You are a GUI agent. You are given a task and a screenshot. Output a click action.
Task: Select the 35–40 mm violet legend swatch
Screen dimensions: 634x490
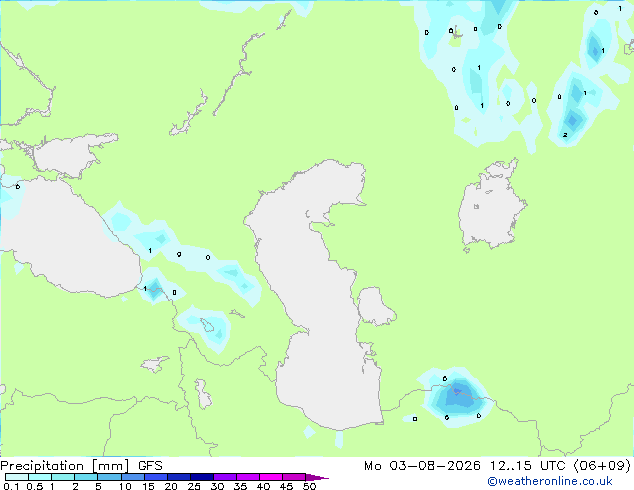pos(247,477)
